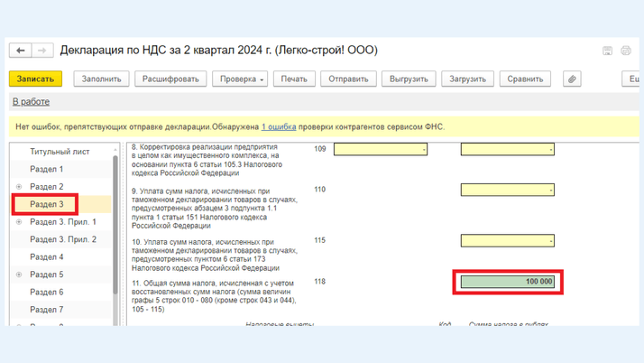Click the first yellow field of line 109

tap(381, 149)
